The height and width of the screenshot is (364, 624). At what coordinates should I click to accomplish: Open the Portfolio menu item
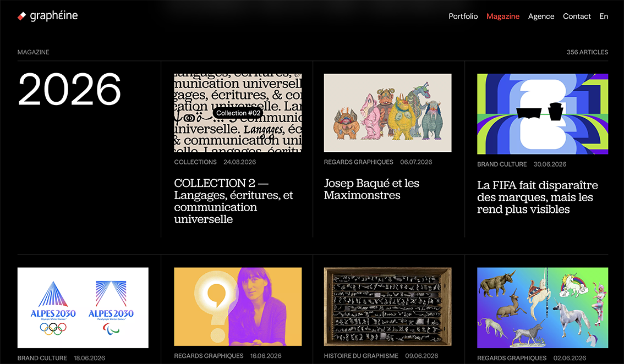coord(463,16)
